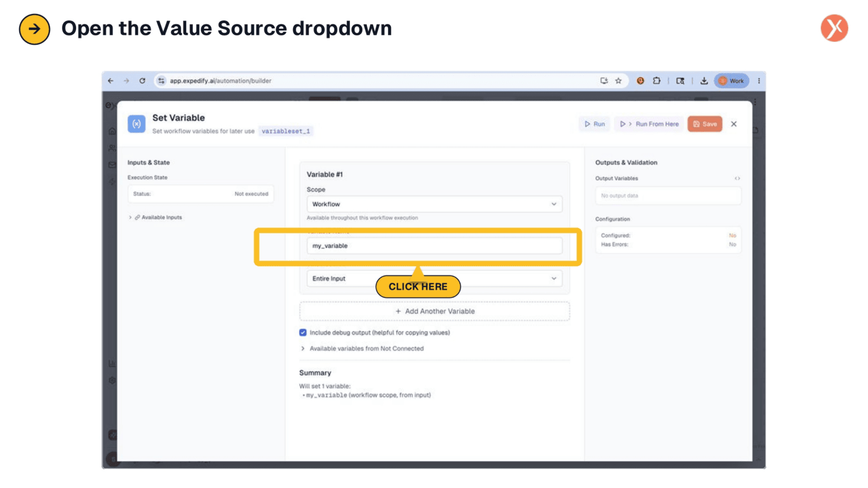Open the Scope dropdown showing Workflow
Viewport: 868px width, 488px height.
point(435,204)
